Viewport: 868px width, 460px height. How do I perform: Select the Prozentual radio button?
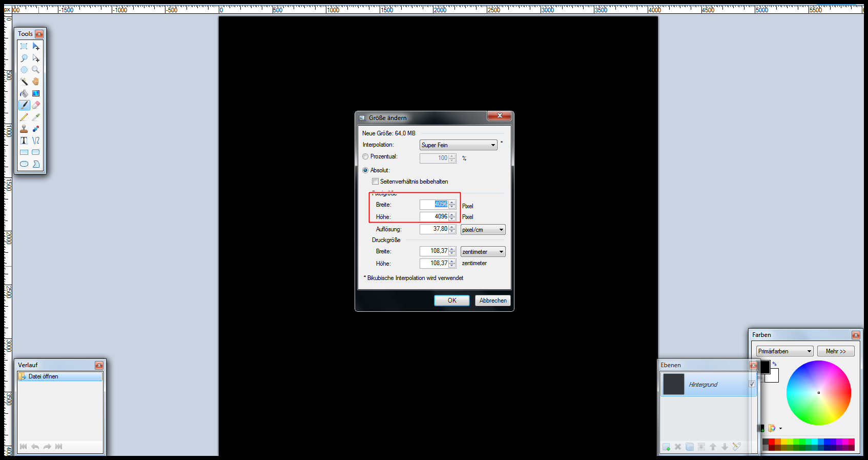[365, 157]
